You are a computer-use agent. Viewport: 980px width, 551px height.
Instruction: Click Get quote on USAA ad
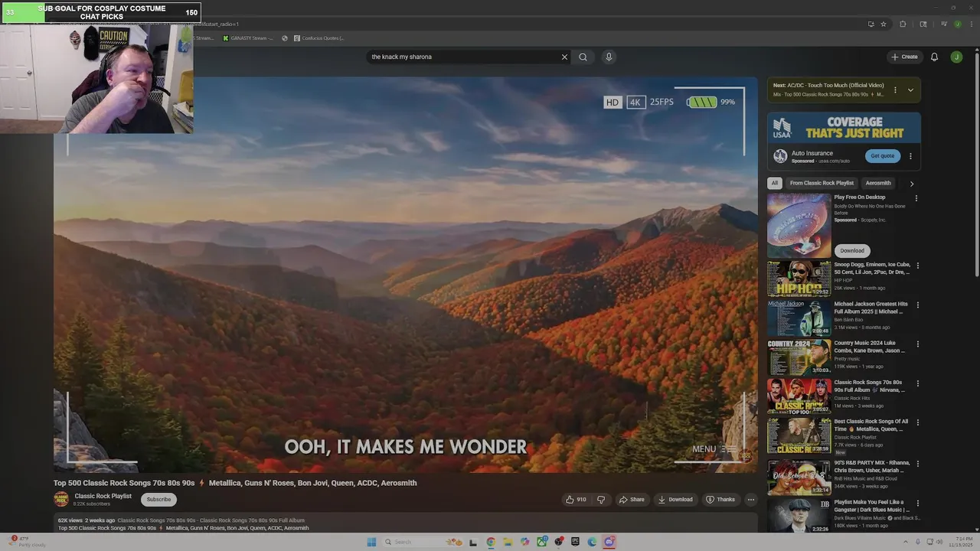pyautogui.click(x=883, y=156)
